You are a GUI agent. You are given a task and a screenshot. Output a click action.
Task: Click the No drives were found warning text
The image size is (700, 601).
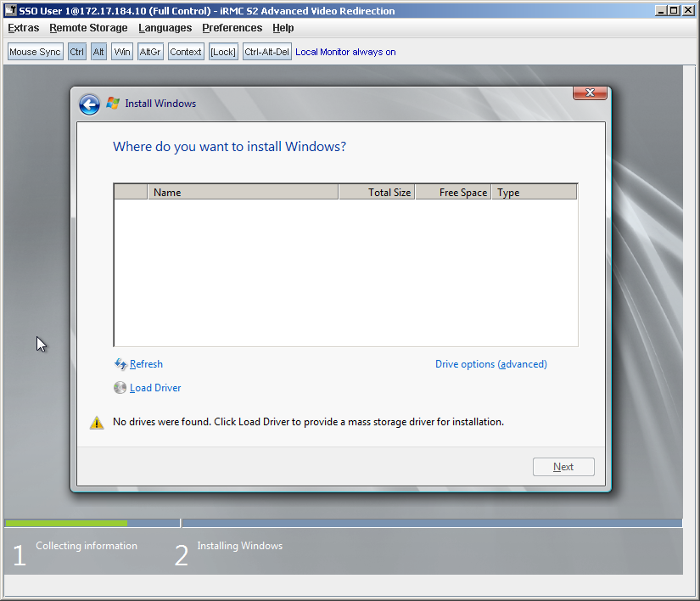point(309,422)
